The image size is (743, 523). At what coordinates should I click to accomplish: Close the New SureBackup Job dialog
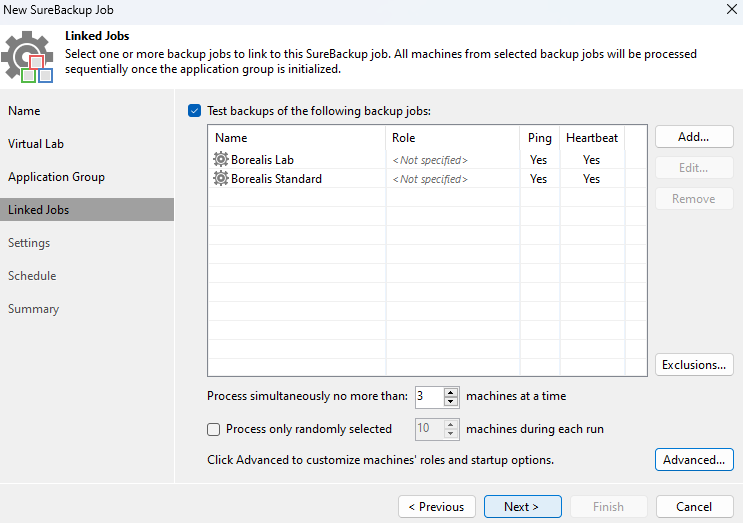732,9
